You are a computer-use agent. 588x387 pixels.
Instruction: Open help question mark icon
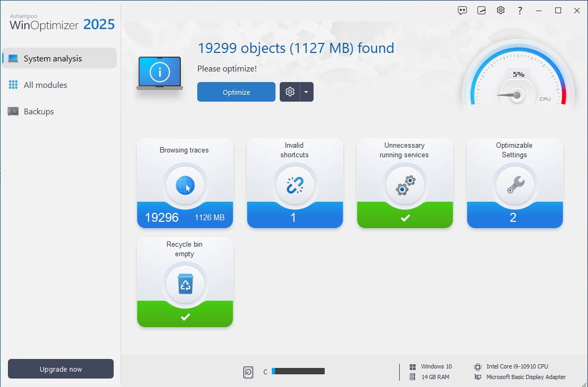click(520, 11)
